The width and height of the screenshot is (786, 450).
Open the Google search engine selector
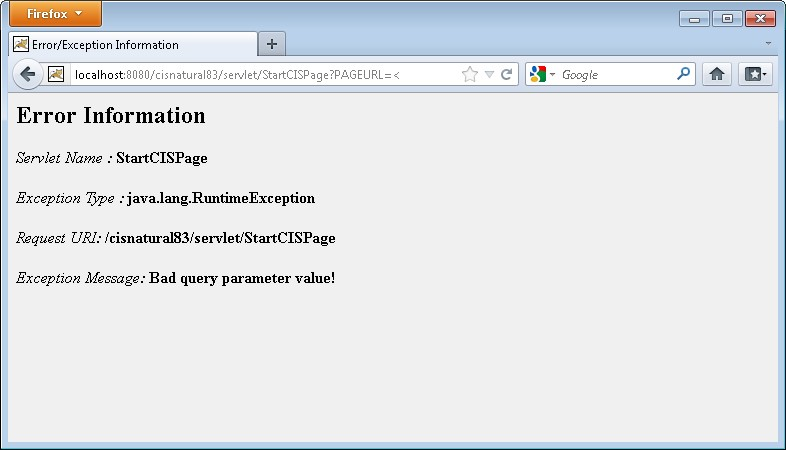pyautogui.click(x=542, y=75)
